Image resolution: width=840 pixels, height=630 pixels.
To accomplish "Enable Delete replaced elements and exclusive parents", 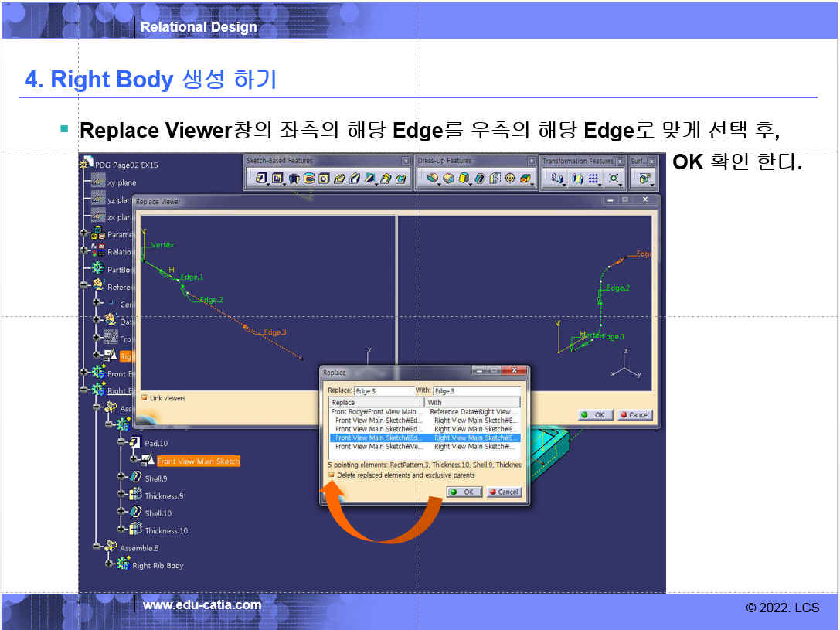I will (x=332, y=475).
